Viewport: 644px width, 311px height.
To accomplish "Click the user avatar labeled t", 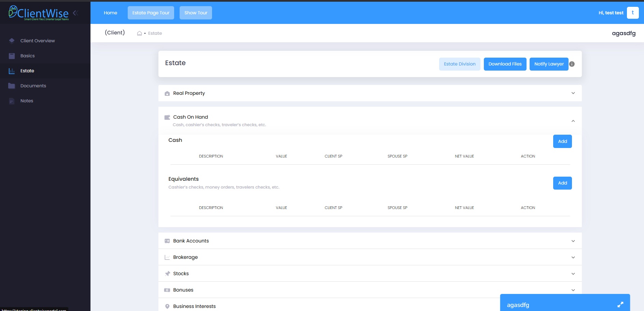I will 633,12.
